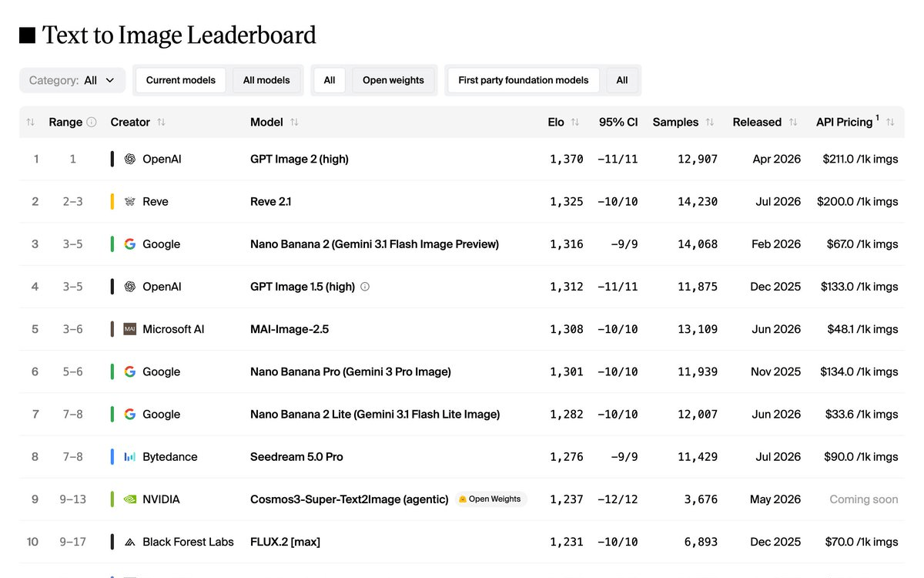This screenshot has width=924, height=578.
Task: Click the Bytedance logo icon
Action: click(x=129, y=457)
